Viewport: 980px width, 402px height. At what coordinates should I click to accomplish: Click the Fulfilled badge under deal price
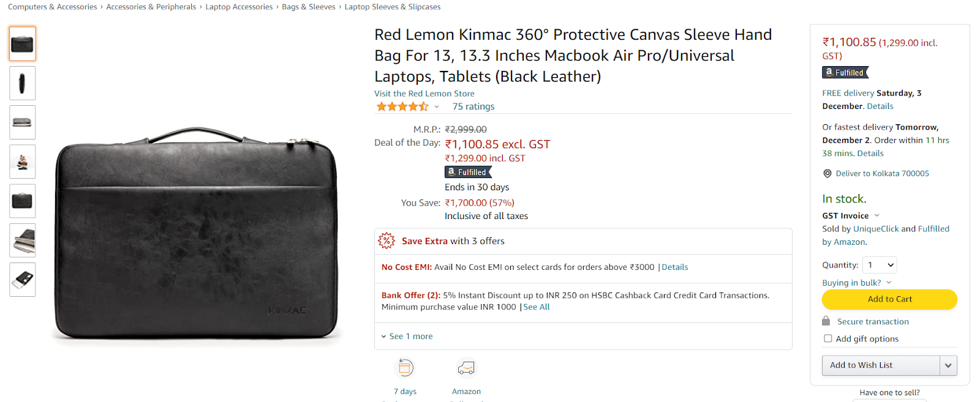coord(468,172)
